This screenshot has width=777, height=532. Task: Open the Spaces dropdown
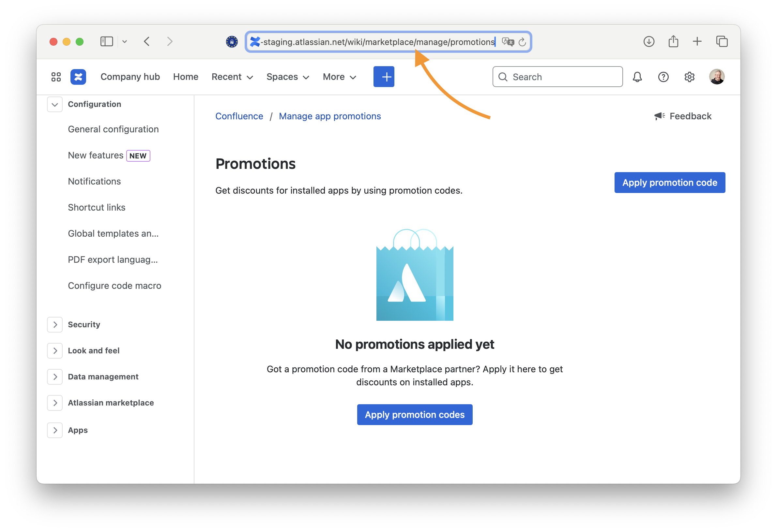pos(288,77)
